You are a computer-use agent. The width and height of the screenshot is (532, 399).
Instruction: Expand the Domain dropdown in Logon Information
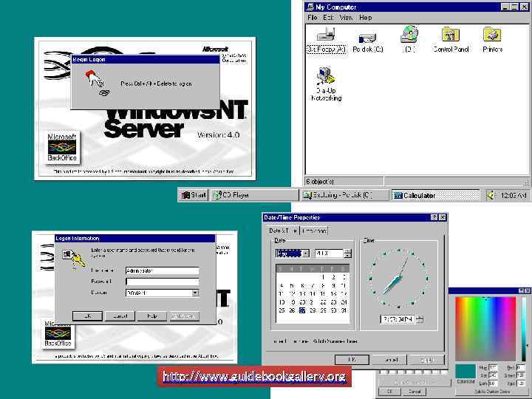[x=195, y=293]
